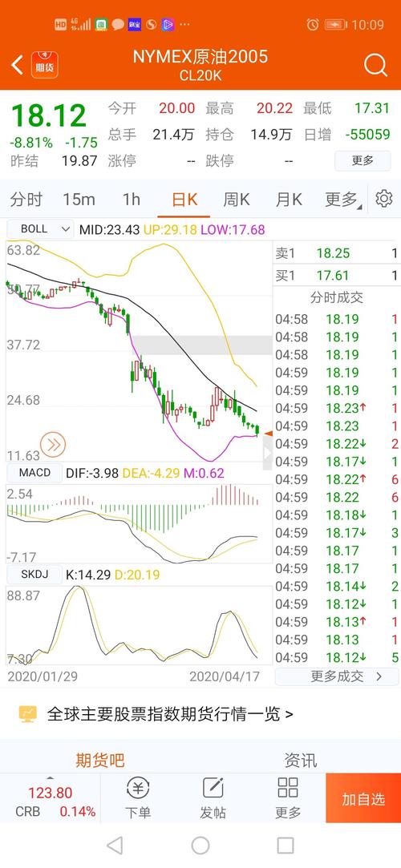The image size is (401, 868).
Task: Open the 更多 grid icon in bottom bar
Action: tap(288, 797)
